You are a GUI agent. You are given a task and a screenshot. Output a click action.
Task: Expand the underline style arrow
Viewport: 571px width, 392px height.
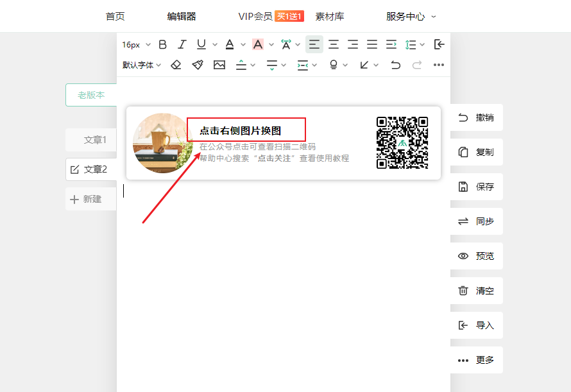[x=215, y=44]
